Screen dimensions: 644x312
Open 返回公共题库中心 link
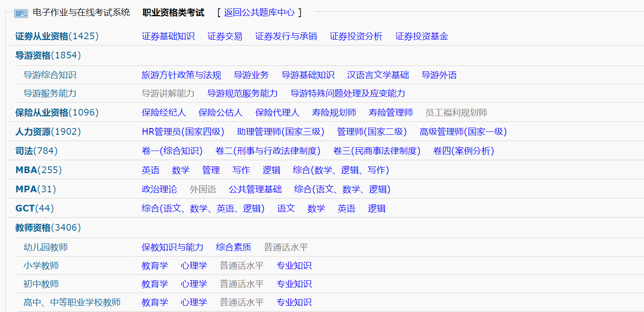(257, 13)
